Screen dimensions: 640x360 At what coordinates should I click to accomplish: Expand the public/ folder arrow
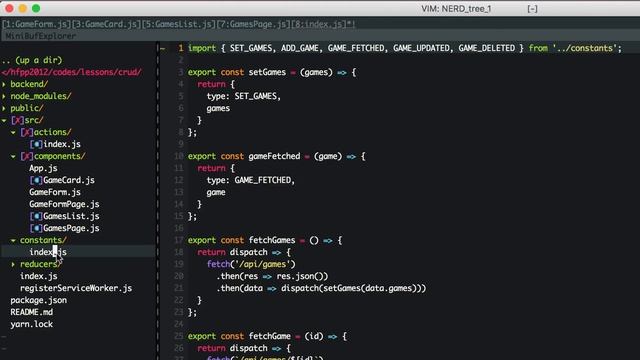click(x=4, y=108)
